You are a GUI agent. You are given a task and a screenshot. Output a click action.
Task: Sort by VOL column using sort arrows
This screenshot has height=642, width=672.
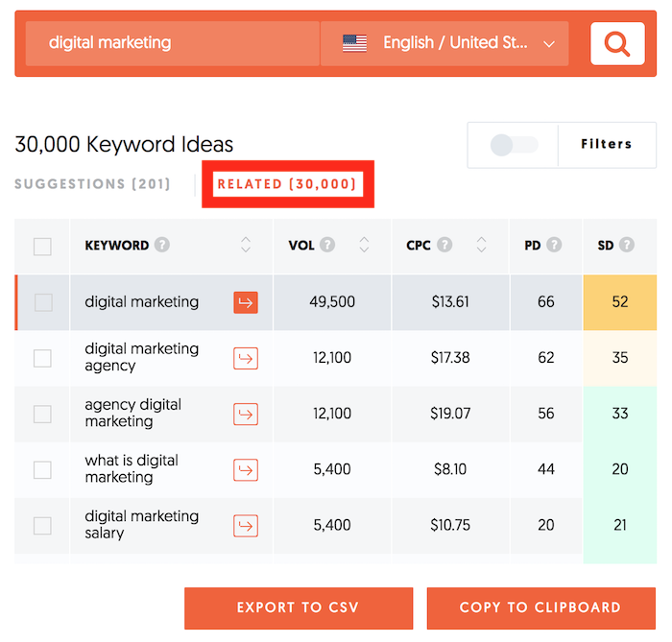[364, 246]
